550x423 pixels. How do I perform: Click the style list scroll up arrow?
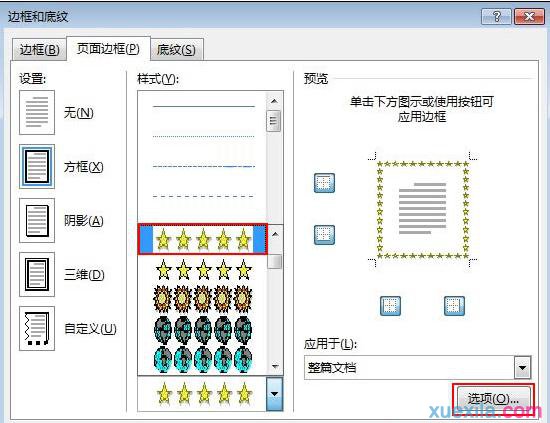pos(274,101)
